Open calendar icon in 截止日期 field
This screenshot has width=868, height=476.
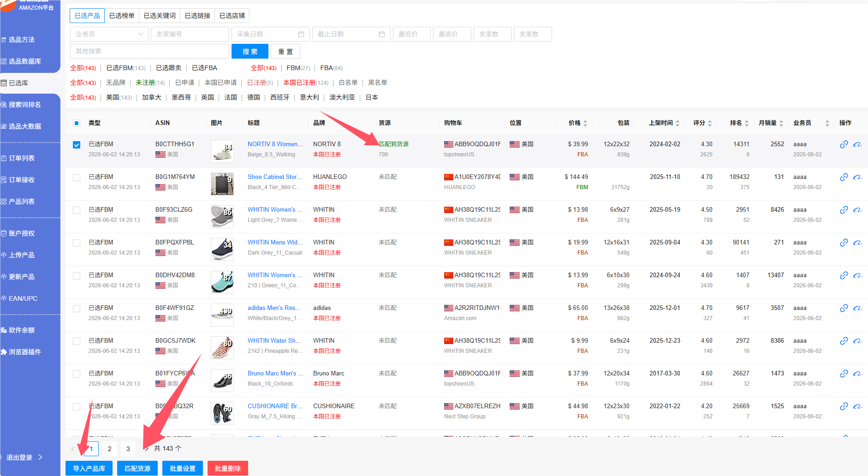382,34
